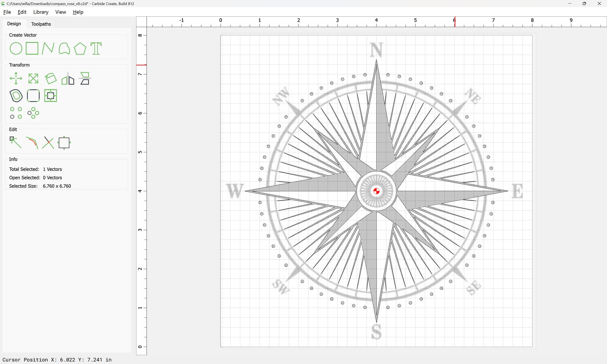Click the Scale transform tool
This screenshot has width=607, height=364.
pos(33,78)
